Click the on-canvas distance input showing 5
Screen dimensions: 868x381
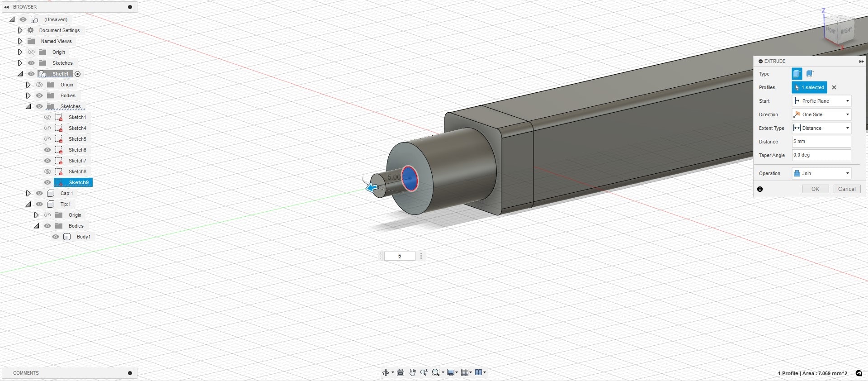pos(400,256)
